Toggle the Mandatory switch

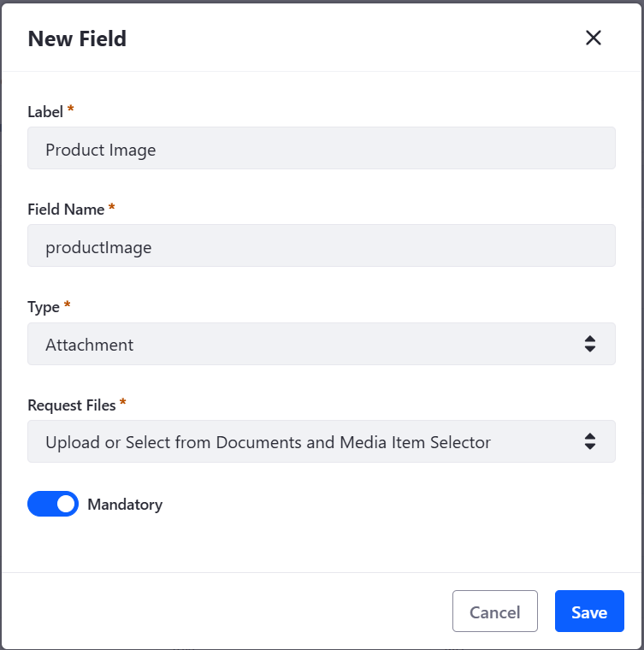(53, 504)
